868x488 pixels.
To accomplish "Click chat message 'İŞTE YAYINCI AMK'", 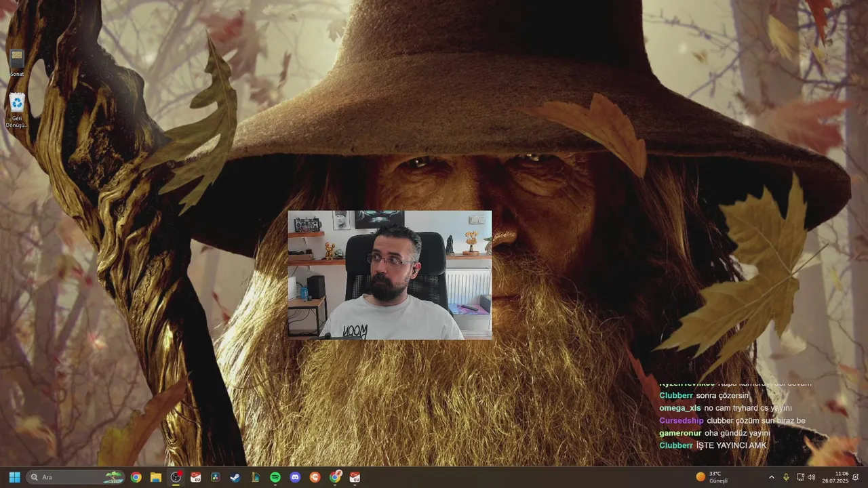I will (x=731, y=445).
